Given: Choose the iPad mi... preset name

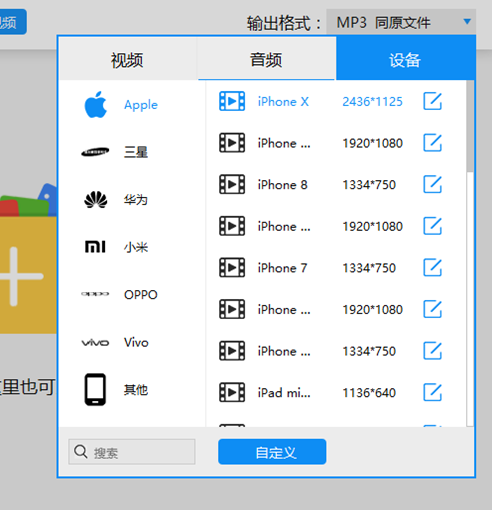Looking at the screenshot, I should [x=284, y=393].
